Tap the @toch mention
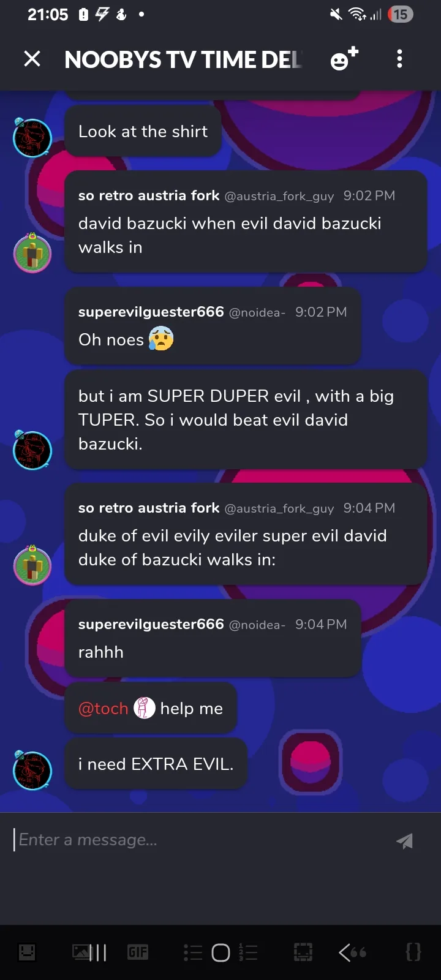Screen dimensions: 441x980 click(104, 709)
